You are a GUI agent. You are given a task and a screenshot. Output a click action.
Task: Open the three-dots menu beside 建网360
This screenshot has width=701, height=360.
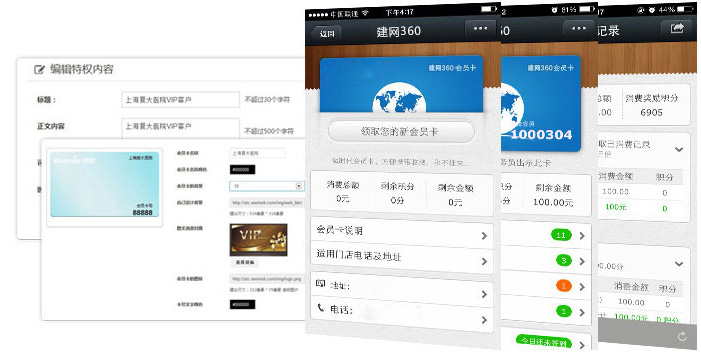point(480,28)
